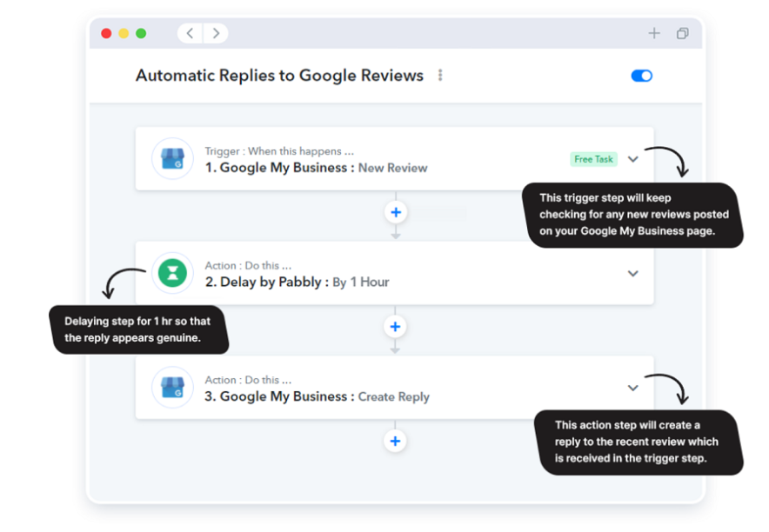Go back with the browser back arrow
The height and width of the screenshot is (532, 769).
191,33
